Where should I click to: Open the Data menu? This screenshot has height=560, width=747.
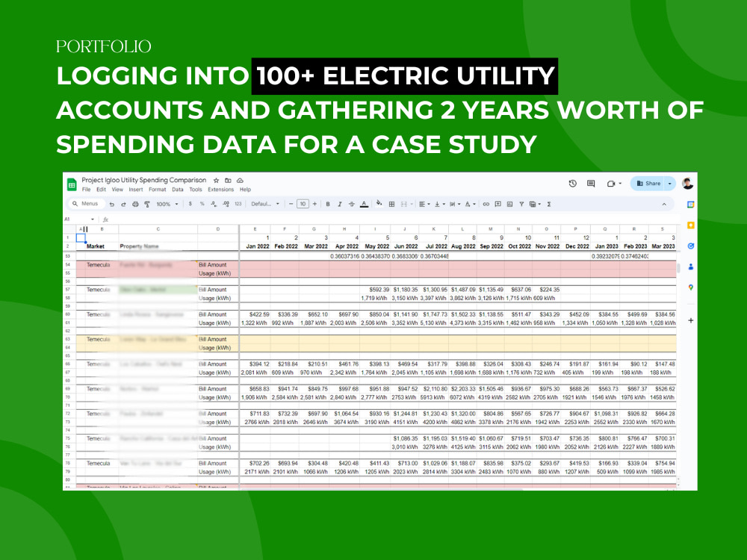(178, 190)
